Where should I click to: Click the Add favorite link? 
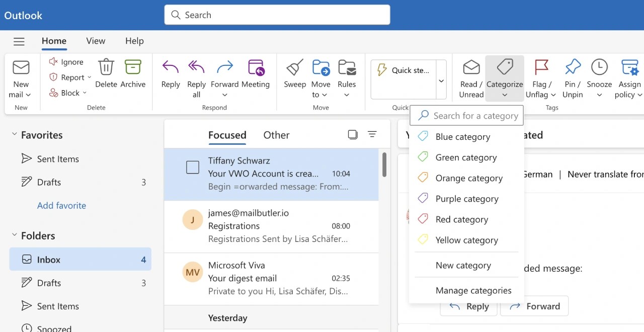tap(61, 205)
